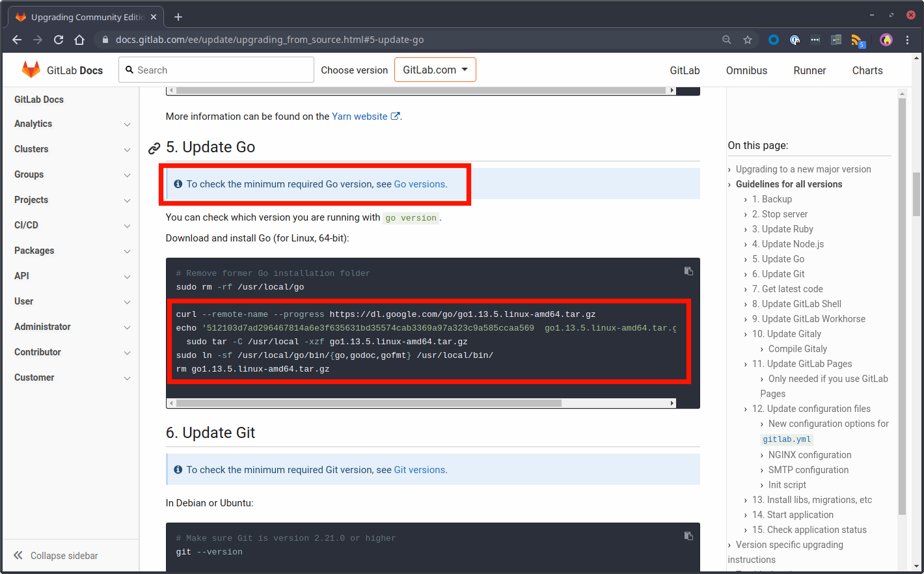
Task: Jump to NGINX configuration subsection
Action: click(x=809, y=455)
